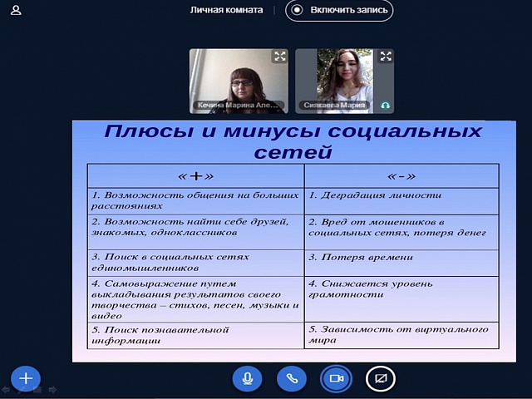End call with phone button
This screenshot has width=532, height=399.
[x=292, y=378]
